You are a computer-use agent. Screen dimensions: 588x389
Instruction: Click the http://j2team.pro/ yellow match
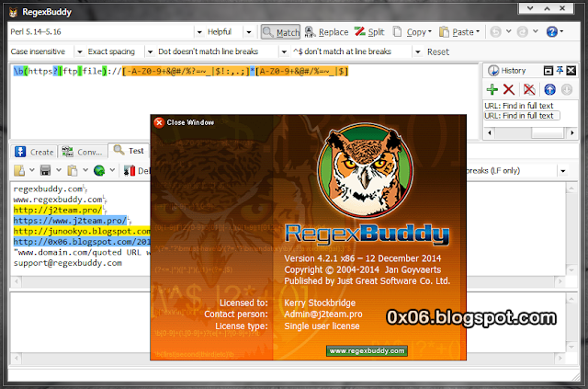58,210
